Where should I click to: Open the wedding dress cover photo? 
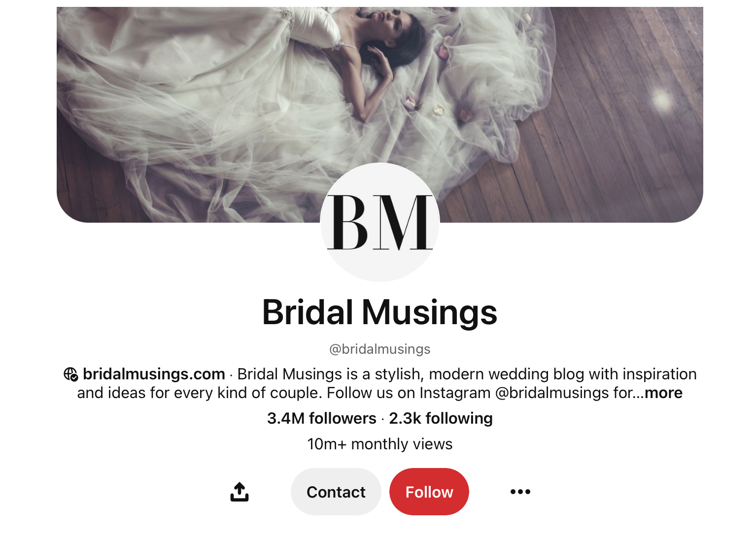380,115
